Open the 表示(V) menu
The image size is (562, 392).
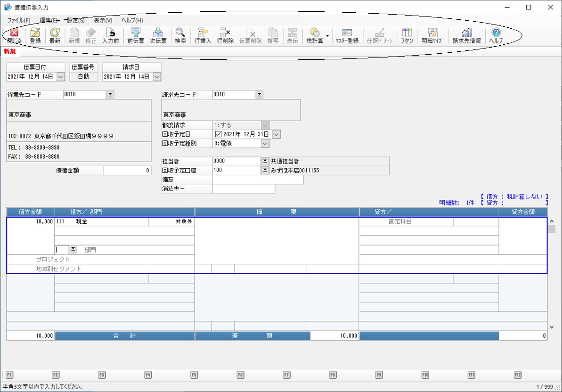(103, 21)
